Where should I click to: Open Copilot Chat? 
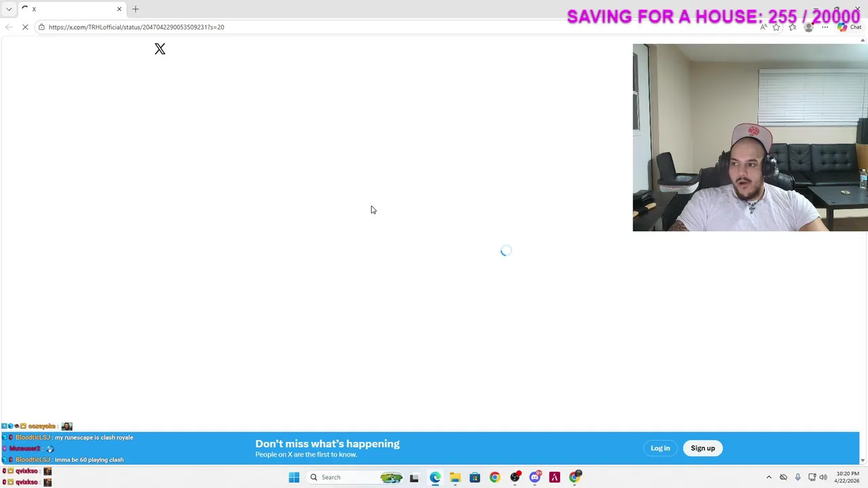point(848,27)
